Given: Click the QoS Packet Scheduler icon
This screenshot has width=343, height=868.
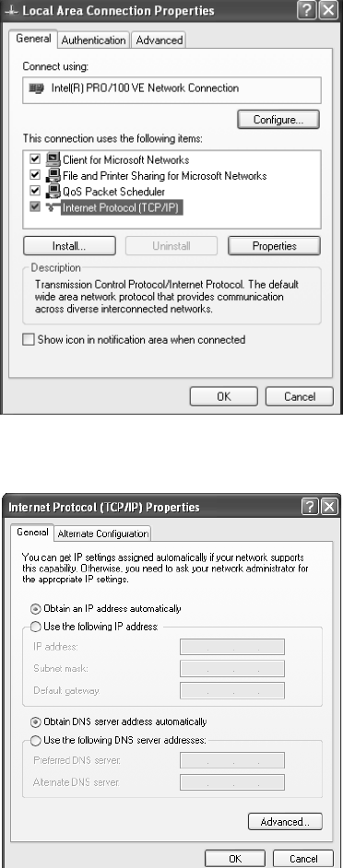Looking at the screenshot, I should [53, 192].
